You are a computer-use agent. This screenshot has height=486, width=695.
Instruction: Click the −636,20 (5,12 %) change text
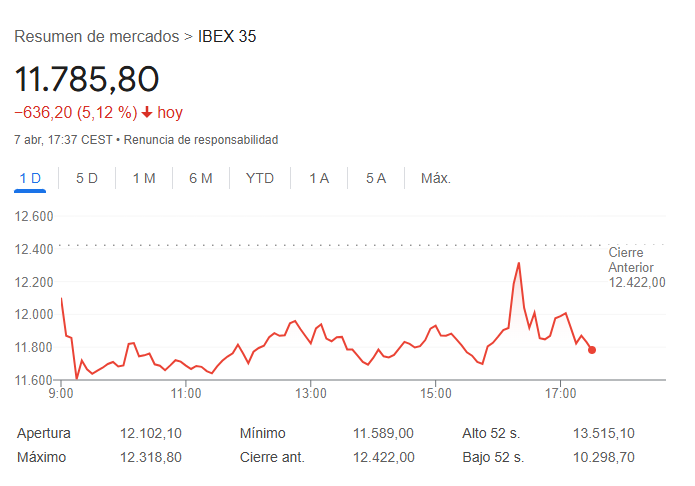point(76,113)
